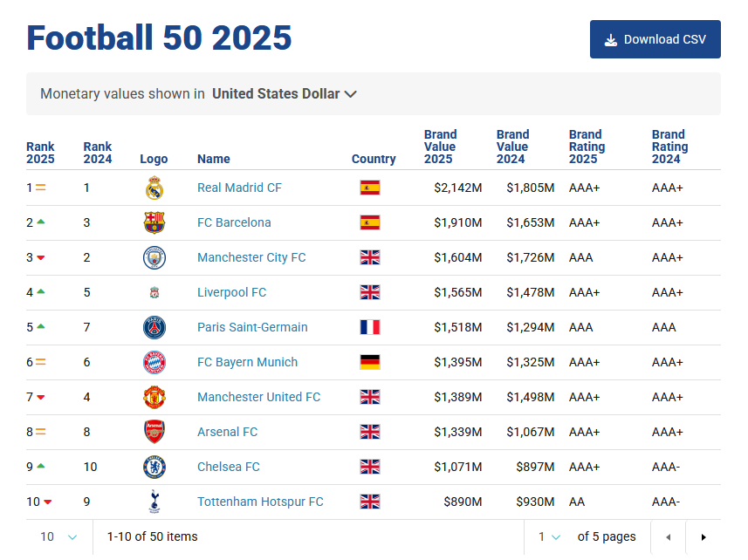
Task: Click the FC Bayern Munich crest logo
Action: pyautogui.click(x=154, y=362)
